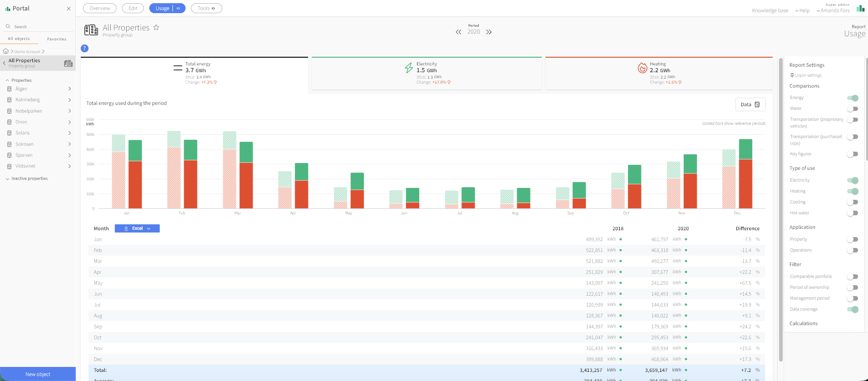Open the blue help question mark
868x381 pixels.
click(x=84, y=48)
